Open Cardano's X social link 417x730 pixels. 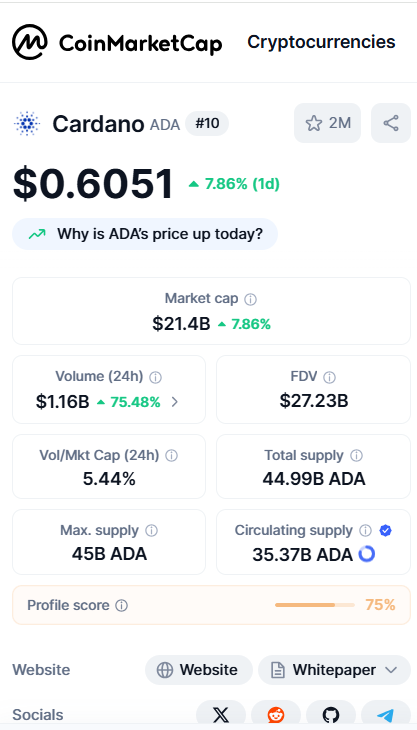click(x=221, y=715)
